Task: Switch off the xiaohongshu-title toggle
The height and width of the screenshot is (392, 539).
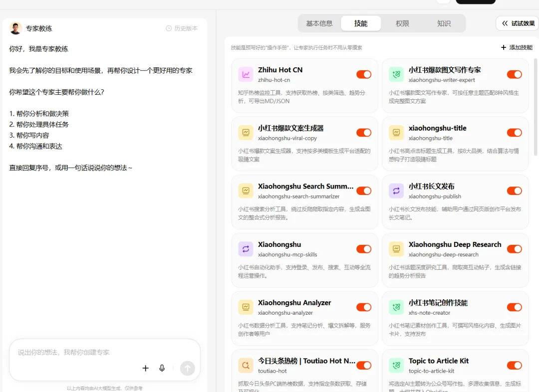Action: click(514, 133)
